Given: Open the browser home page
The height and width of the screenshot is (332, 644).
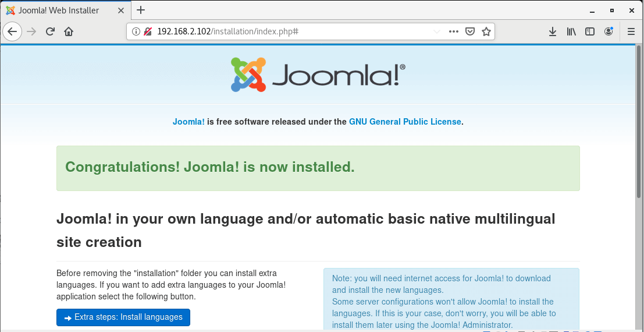Looking at the screenshot, I should 69,31.
